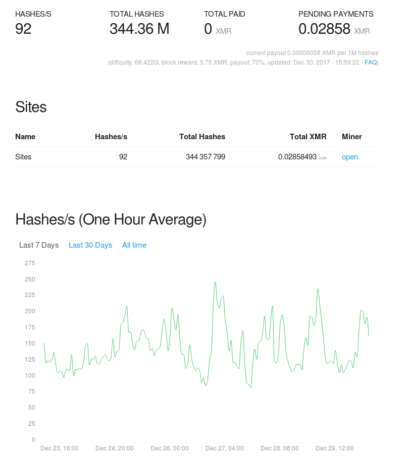The height and width of the screenshot is (456, 409).
Task: Click the current payout per 1M hashes text
Action: tap(312, 53)
